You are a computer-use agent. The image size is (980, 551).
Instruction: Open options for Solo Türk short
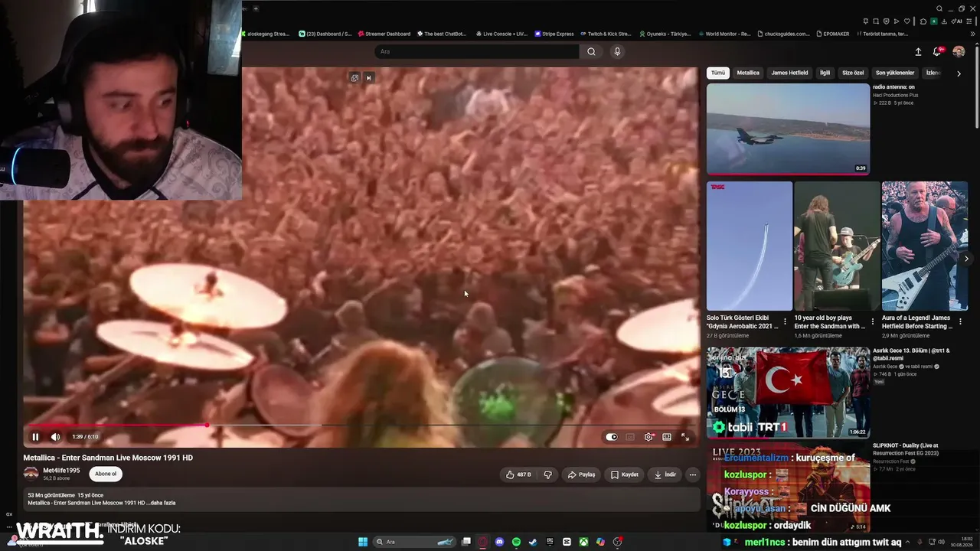(785, 321)
